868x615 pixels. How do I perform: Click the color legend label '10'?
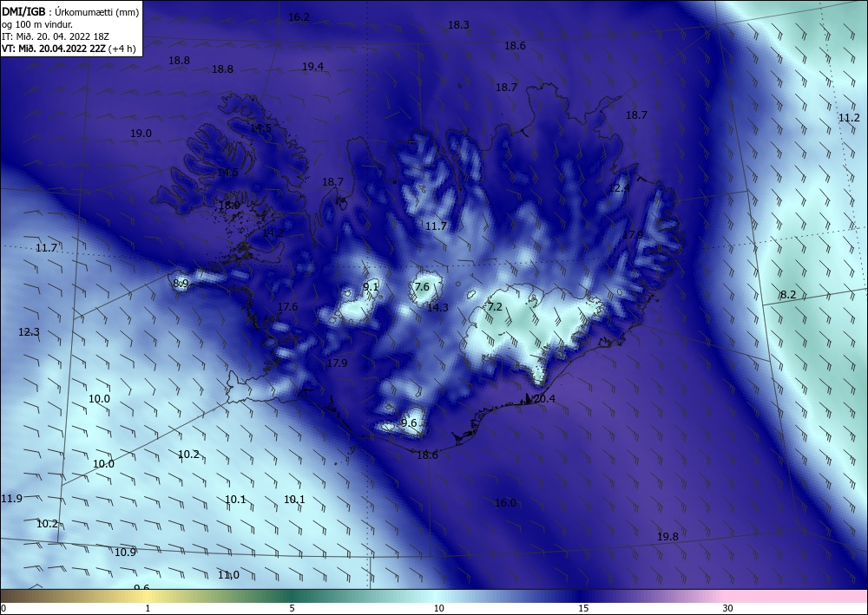[439, 609]
